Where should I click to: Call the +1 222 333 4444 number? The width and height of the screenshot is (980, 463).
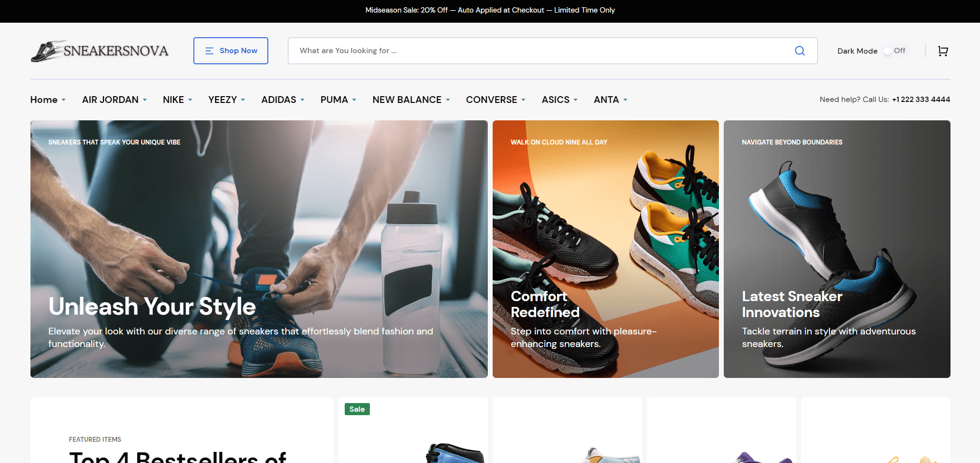click(921, 100)
